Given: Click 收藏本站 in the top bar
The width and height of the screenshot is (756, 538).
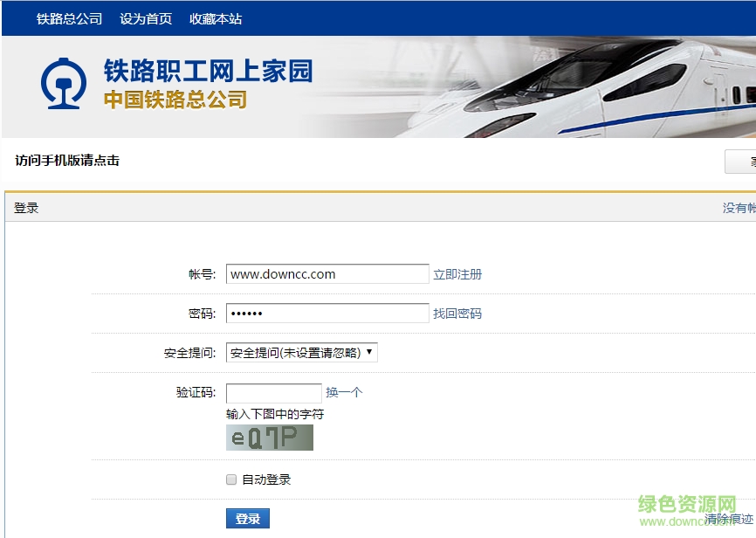Looking at the screenshot, I should (x=216, y=19).
